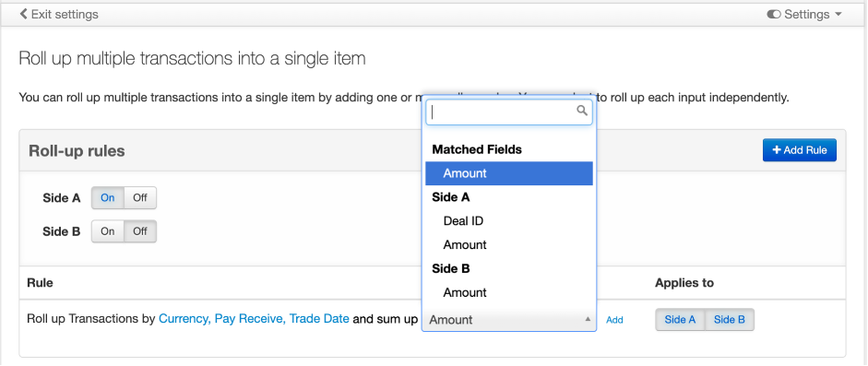Click the Rule column header
Screen dimensions: 868x366
(x=40, y=283)
